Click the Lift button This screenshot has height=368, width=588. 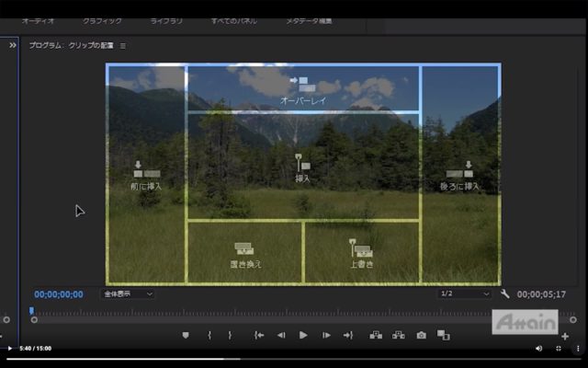point(376,335)
